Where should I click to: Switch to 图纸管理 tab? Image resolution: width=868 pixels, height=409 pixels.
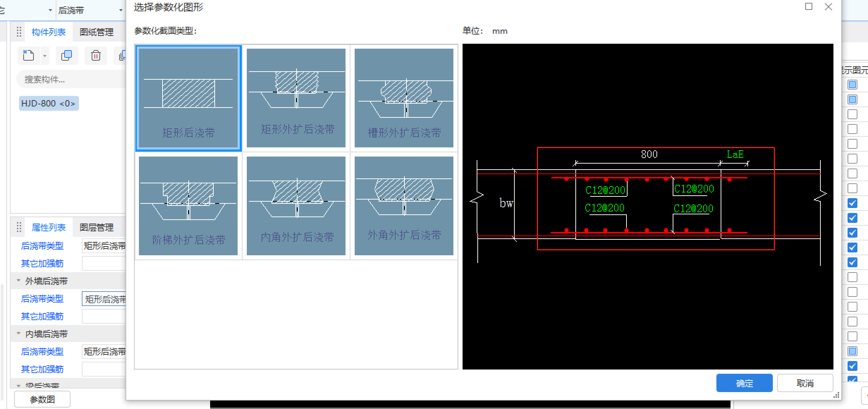coord(97,32)
